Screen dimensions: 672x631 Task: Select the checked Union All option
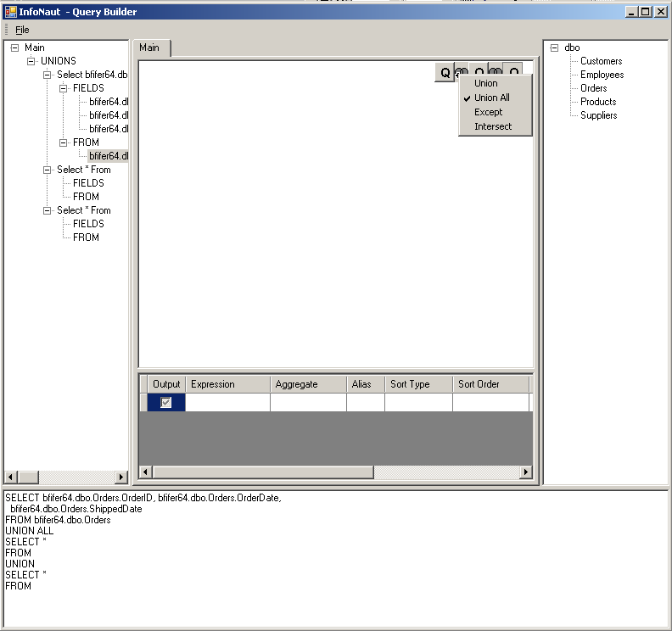(x=492, y=98)
